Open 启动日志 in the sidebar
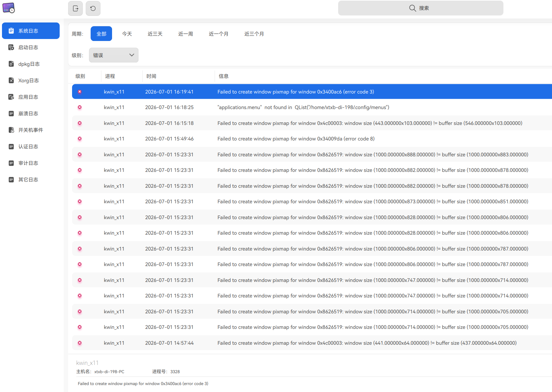The width and height of the screenshot is (552, 392). point(31,47)
